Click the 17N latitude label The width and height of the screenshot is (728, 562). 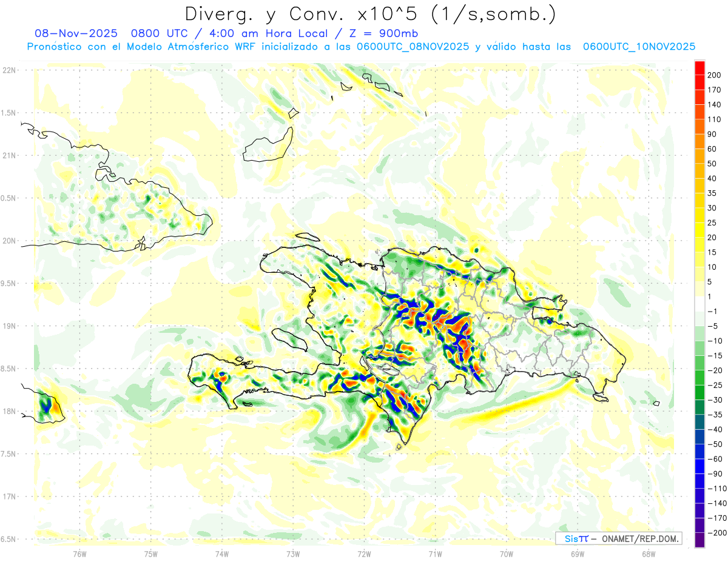(8, 497)
